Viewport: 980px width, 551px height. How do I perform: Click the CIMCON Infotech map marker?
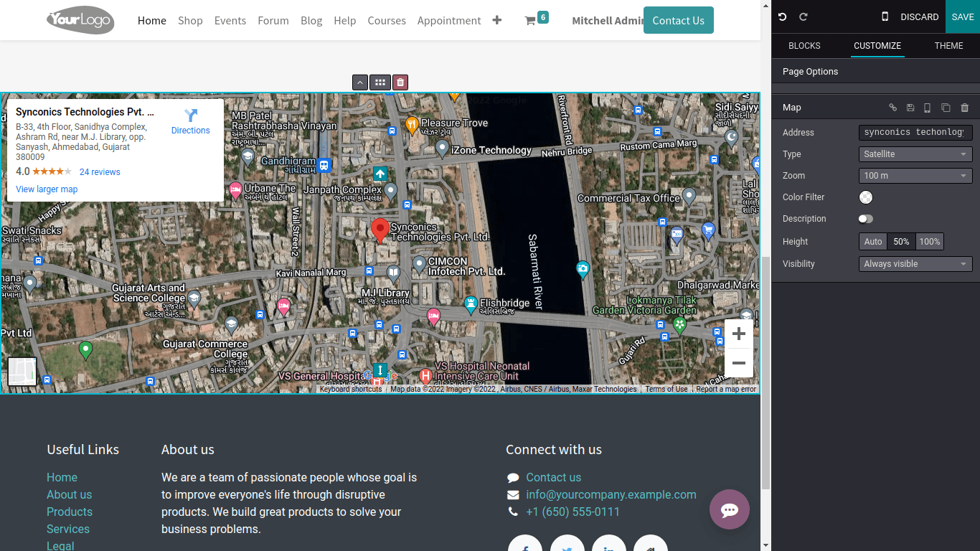click(420, 264)
